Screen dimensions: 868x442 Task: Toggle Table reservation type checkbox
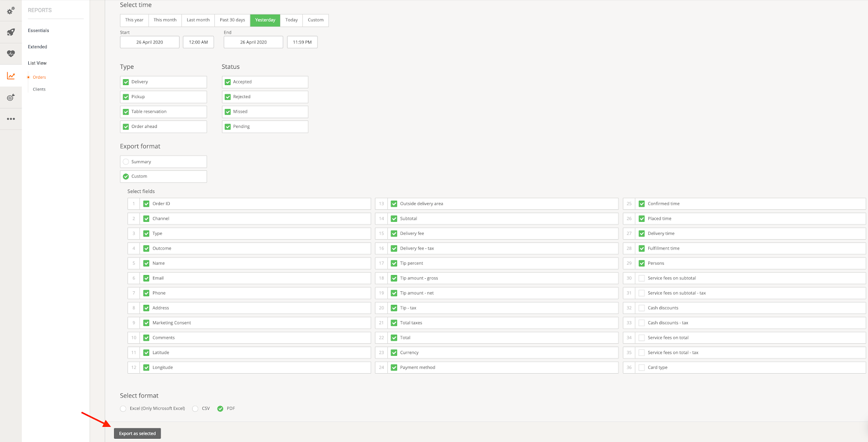pyautogui.click(x=126, y=112)
